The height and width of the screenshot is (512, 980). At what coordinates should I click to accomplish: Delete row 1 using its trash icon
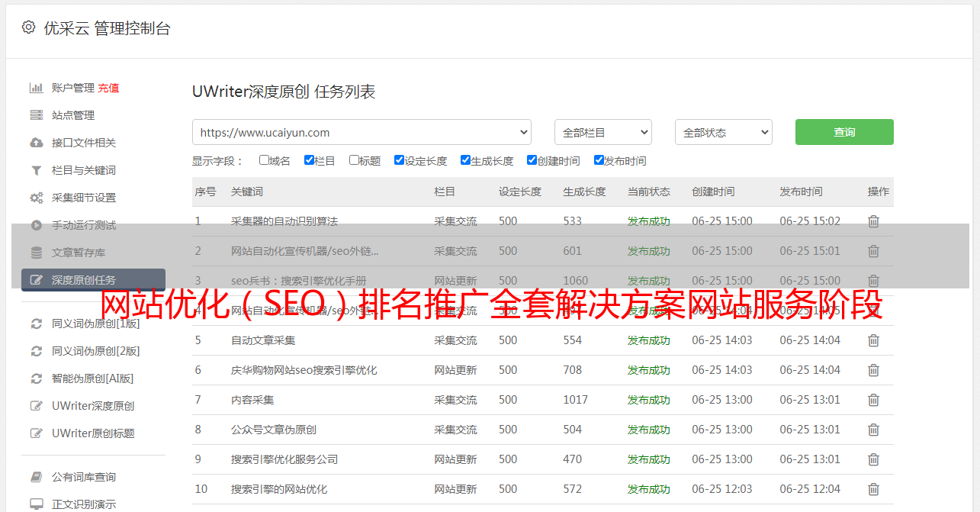tap(873, 221)
